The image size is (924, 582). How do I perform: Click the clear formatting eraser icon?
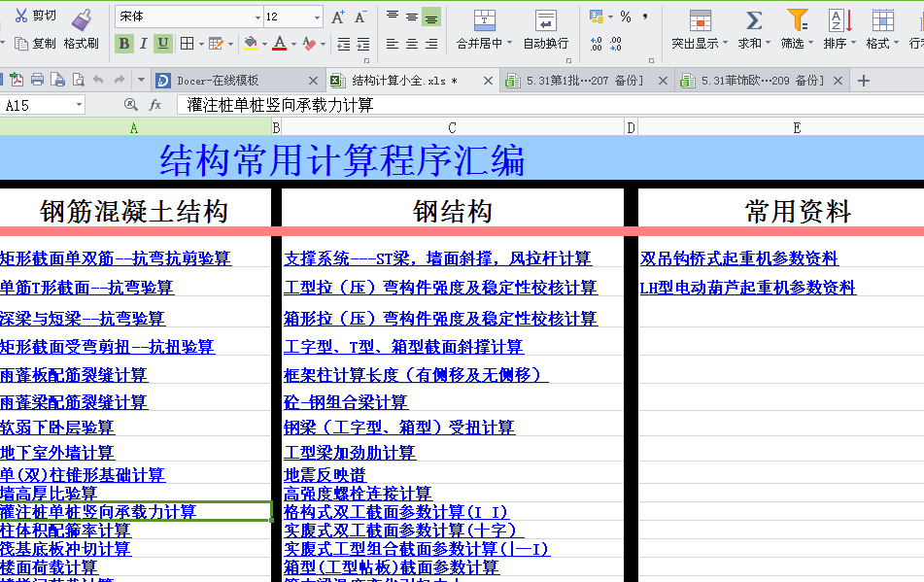click(309, 43)
